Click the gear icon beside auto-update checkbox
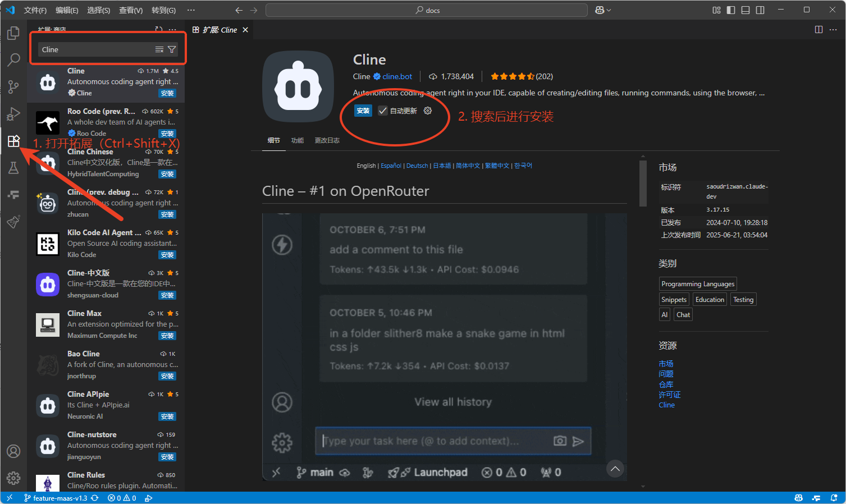Viewport: 846px width, 504px height. [x=428, y=111]
